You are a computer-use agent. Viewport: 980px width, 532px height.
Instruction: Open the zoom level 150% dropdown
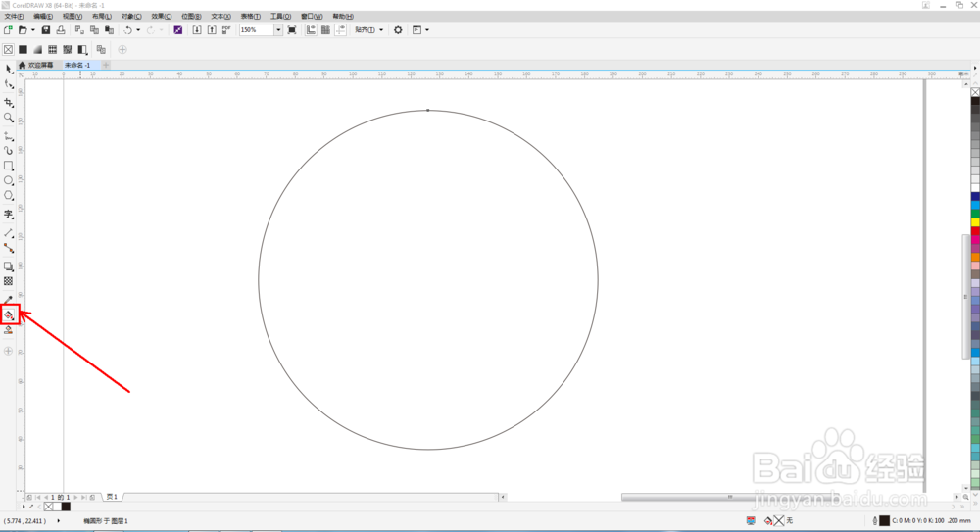(278, 30)
